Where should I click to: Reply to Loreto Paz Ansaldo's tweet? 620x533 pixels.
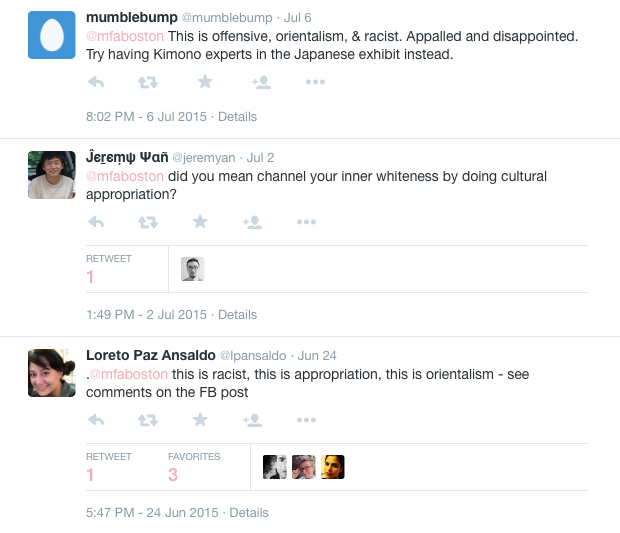(x=96, y=420)
